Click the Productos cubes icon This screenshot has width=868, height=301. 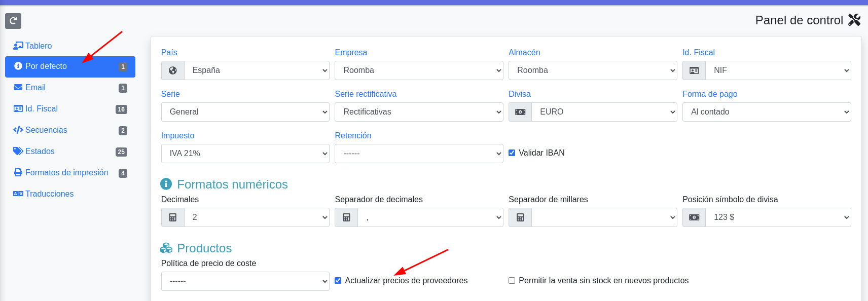[166, 248]
